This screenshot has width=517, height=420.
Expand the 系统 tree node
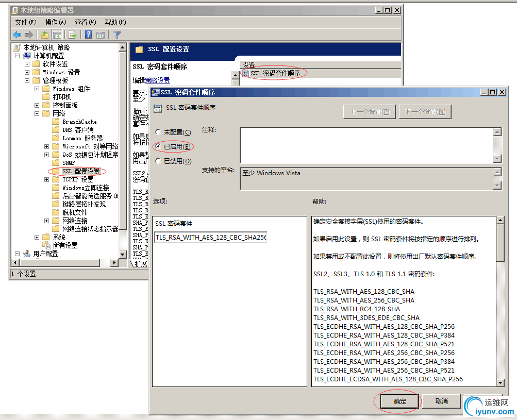point(37,237)
